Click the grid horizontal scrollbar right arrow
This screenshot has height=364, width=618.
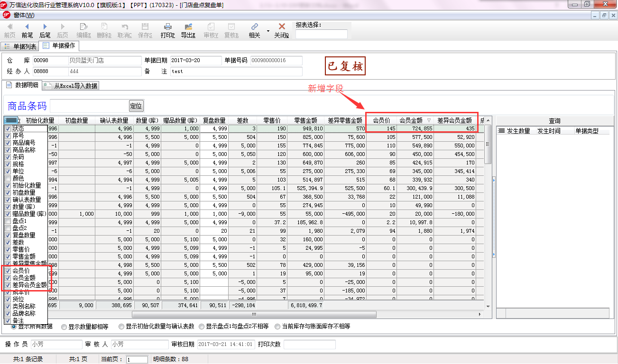(x=480, y=314)
